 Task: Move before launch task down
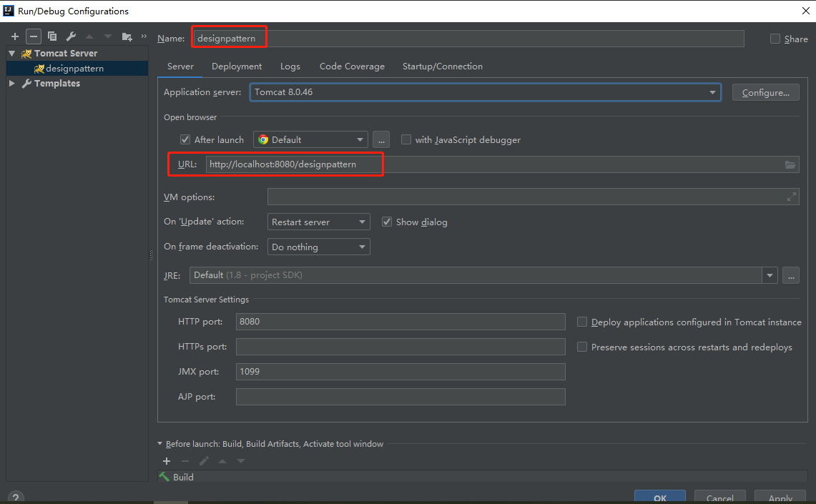[x=240, y=461]
